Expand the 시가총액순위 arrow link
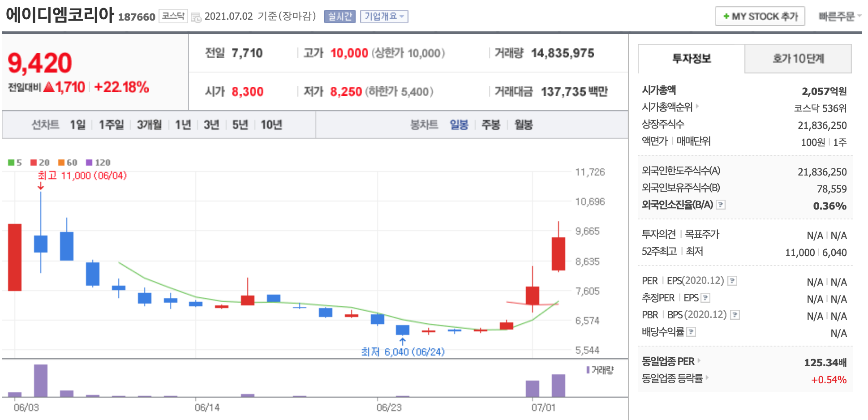 click(x=697, y=107)
